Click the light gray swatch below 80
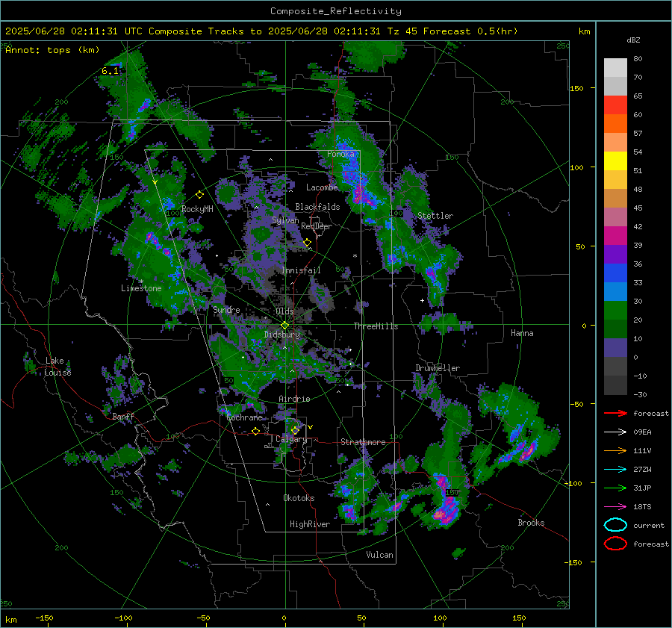Screen dimensions: 672x628 615,68
